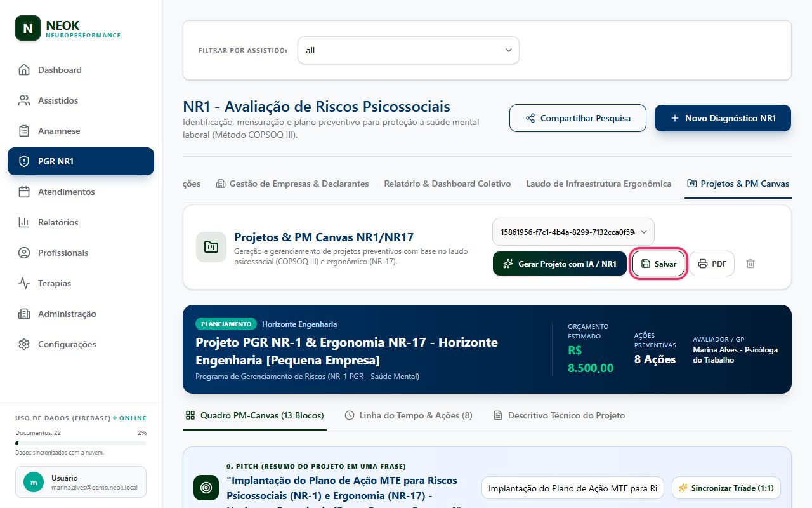Open Administração building item

(x=81, y=314)
